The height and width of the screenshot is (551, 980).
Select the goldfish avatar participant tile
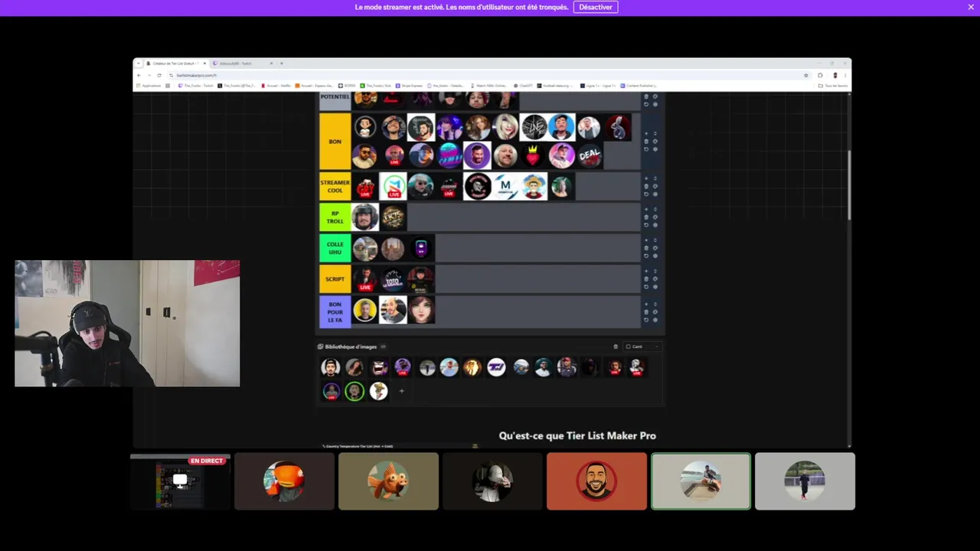[x=388, y=481]
